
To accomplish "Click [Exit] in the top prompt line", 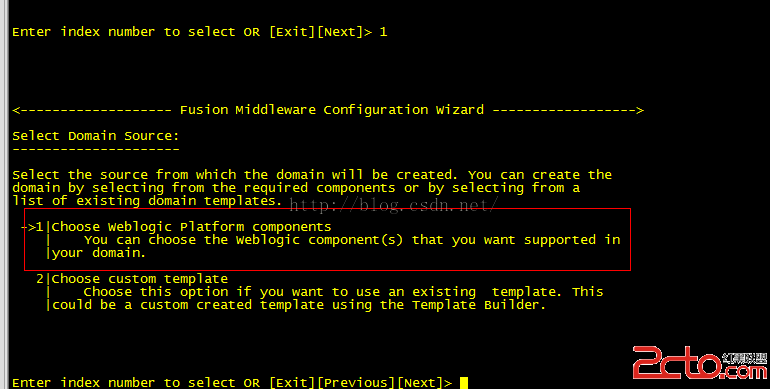I will click(292, 32).
